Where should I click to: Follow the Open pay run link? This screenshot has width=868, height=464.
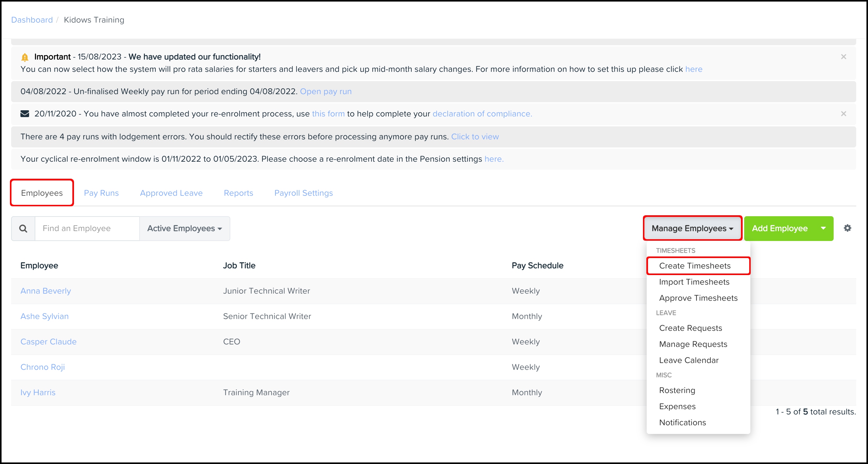(x=326, y=91)
